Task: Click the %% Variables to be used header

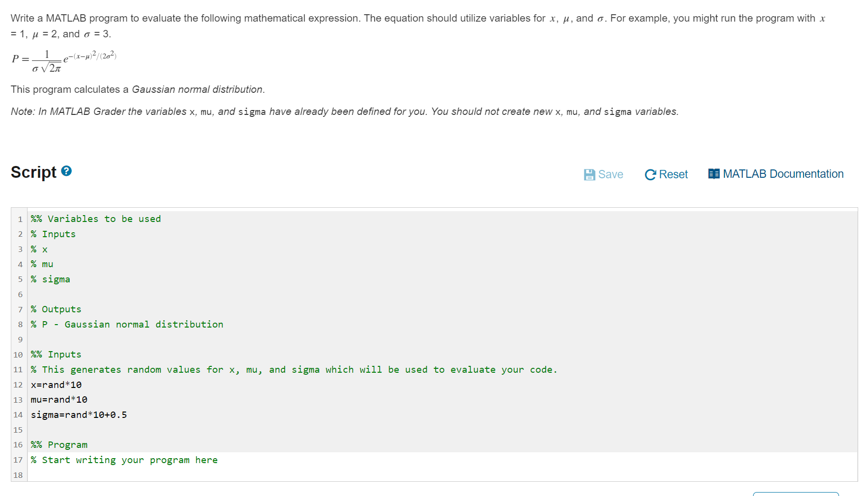Action: (96, 219)
